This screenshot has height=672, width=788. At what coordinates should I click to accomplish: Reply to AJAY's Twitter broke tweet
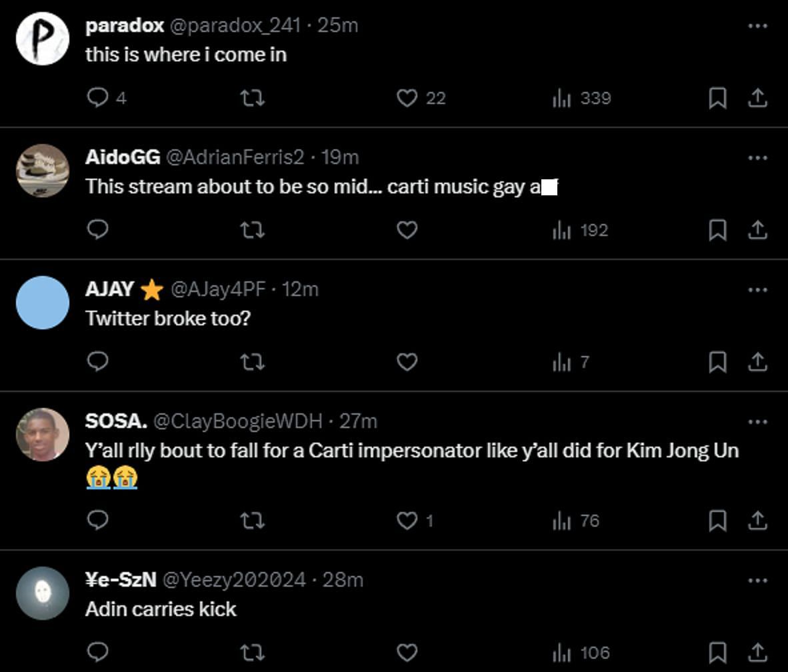tap(98, 362)
